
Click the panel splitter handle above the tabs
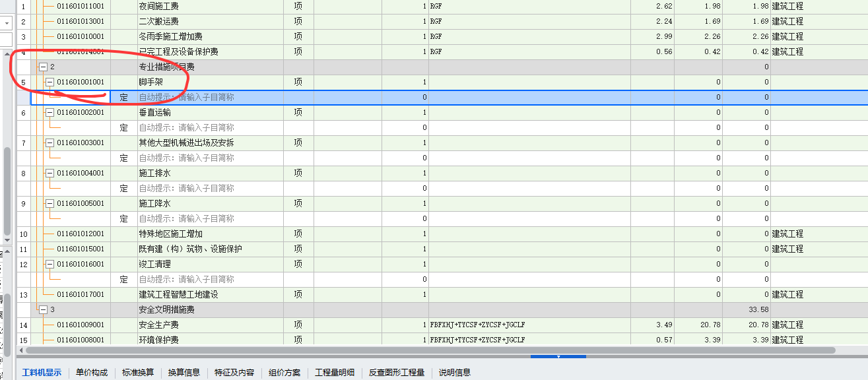(558, 357)
